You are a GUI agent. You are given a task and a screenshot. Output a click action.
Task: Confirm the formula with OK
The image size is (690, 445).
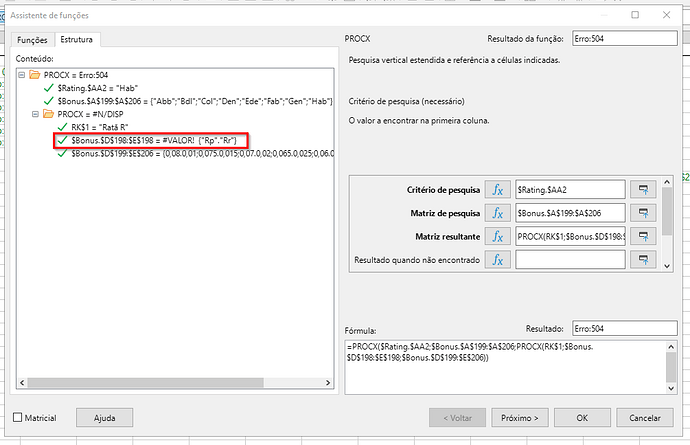582,418
